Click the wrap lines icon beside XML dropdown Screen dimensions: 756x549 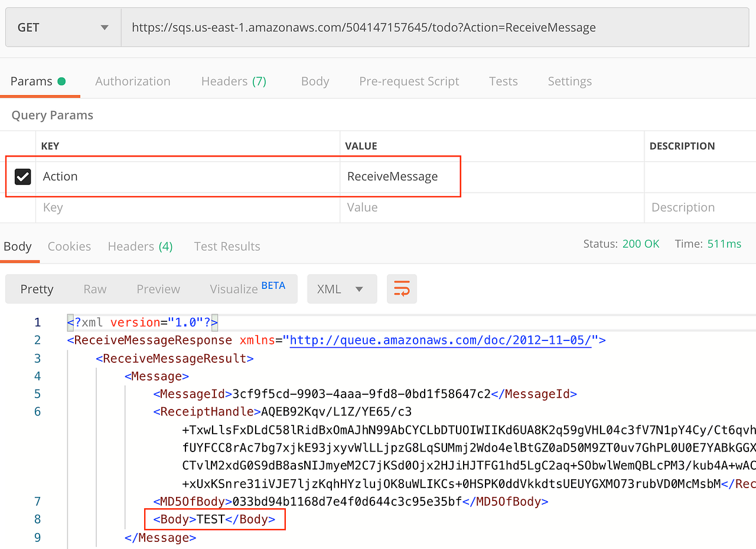[402, 289]
